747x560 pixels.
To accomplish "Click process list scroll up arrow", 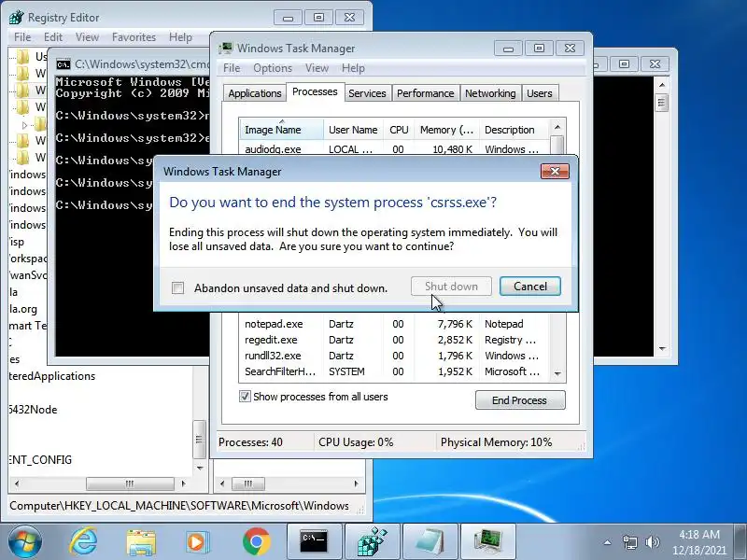I will pos(557,127).
